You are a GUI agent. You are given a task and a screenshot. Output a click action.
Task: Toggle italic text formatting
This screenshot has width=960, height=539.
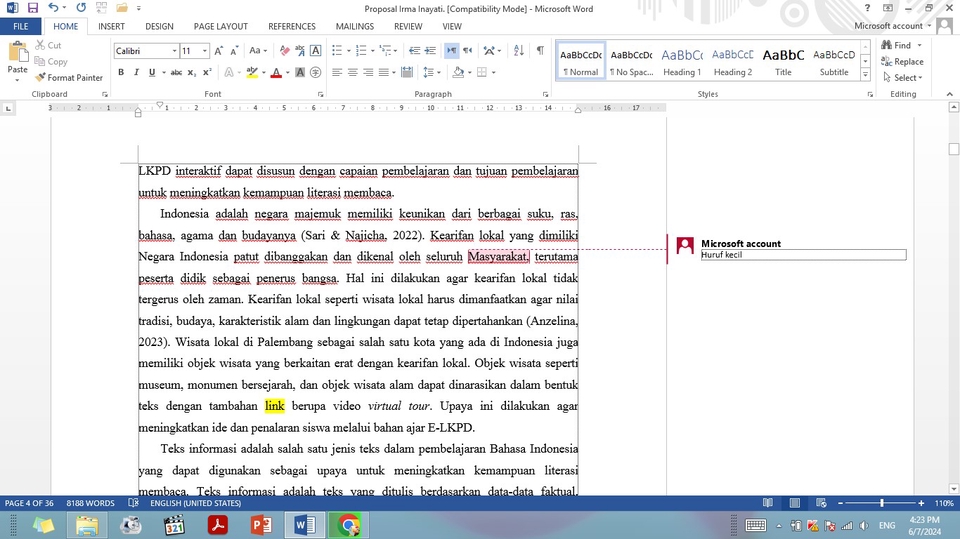pos(136,72)
